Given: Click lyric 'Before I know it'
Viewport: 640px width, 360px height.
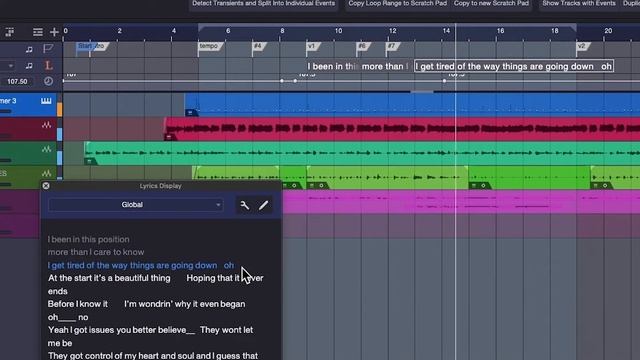Looking at the screenshot, I should point(78,304).
